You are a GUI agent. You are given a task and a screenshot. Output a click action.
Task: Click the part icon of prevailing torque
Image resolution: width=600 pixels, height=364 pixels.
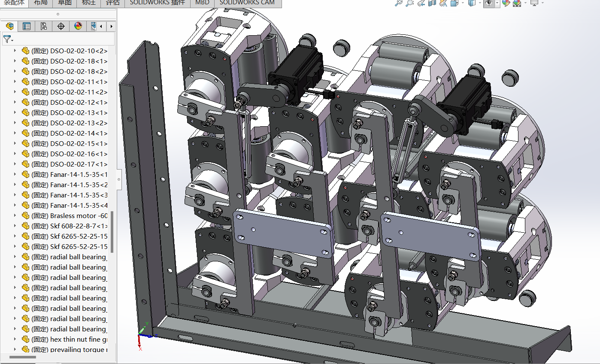coord(25,349)
